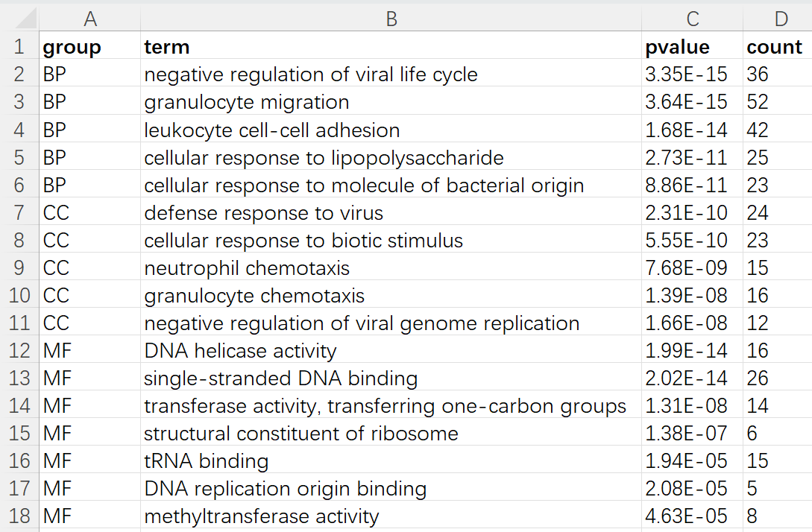Select the row 7 header
The image size is (812, 532).
(x=19, y=213)
